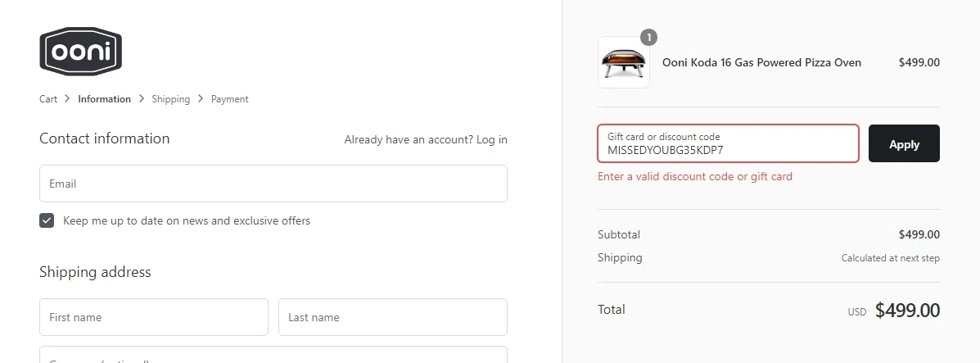980x363 pixels.
Task: Uncheck the news and exclusive offers checkbox
Action: [47, 220]
